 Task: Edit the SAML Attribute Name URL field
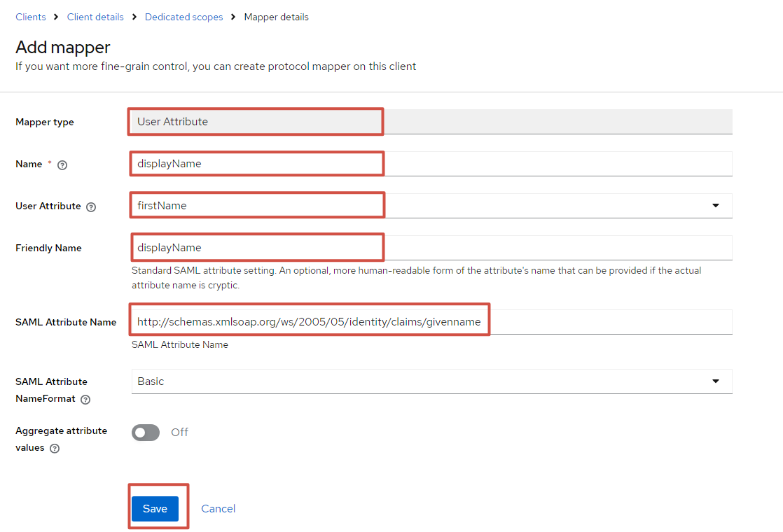pos(432,322)
